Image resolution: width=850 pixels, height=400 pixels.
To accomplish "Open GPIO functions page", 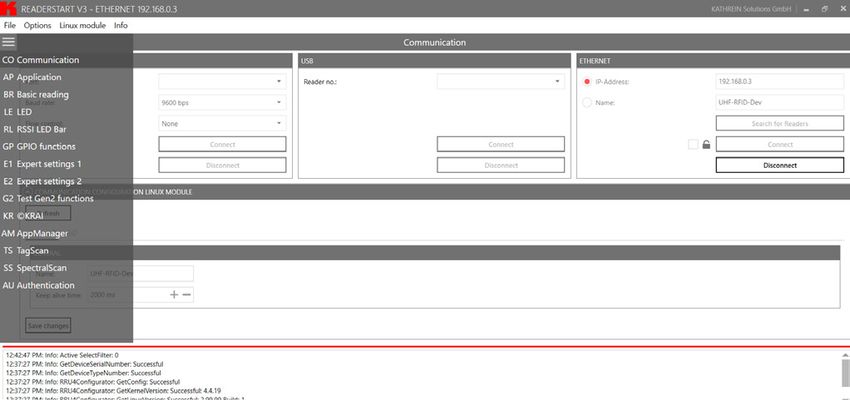I will pos(66,146).
